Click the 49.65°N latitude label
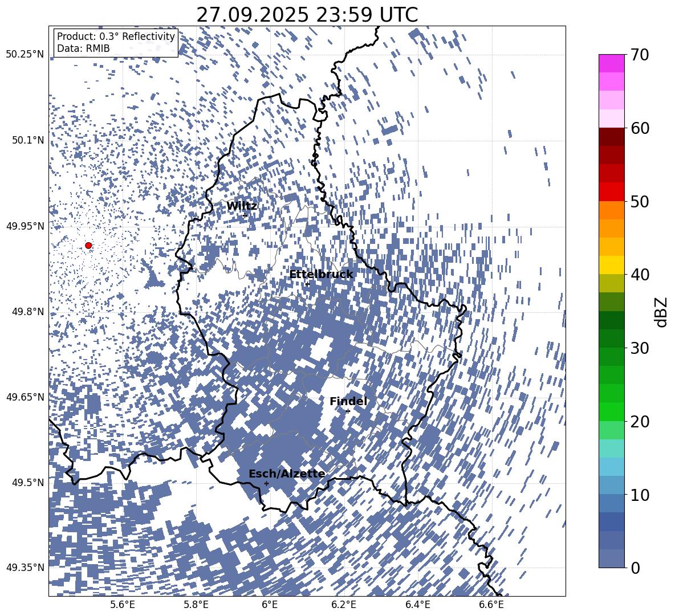This screenshot has height=616, width=675. tap(25, 397)
